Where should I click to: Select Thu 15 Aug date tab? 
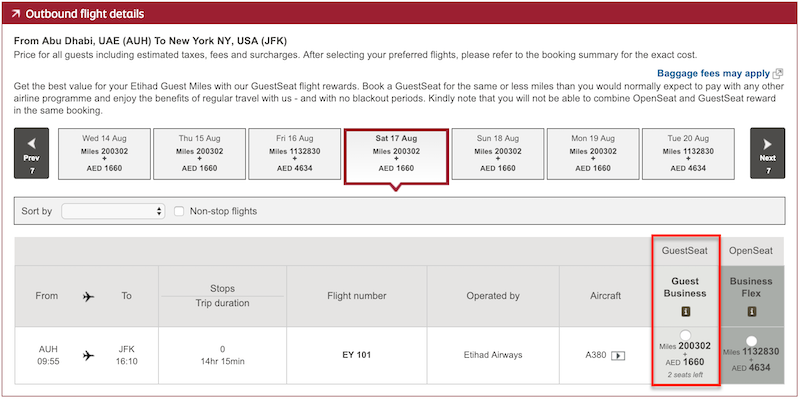point(199,154)
